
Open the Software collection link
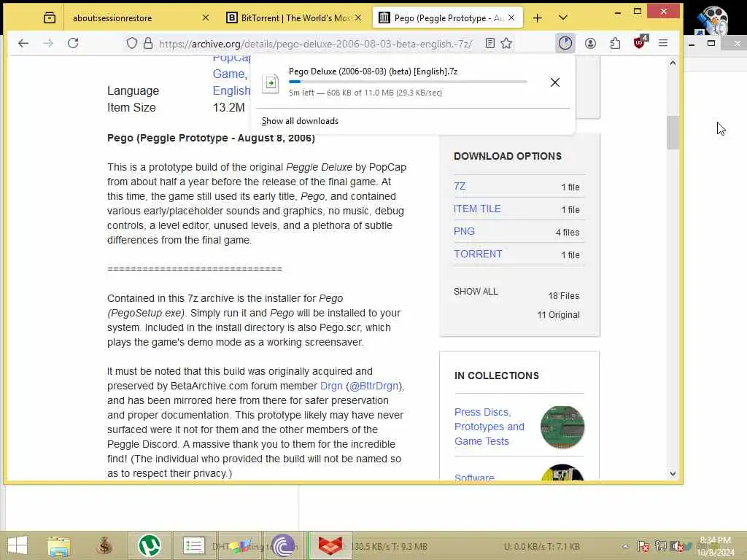click(x=474, y=477)
